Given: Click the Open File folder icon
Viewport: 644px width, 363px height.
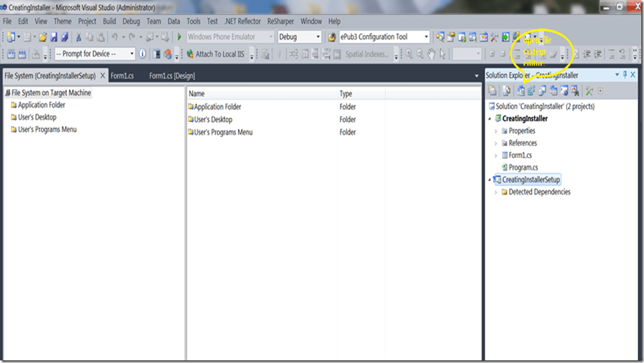Looking at the screenshot, I should [x=43, y=38].
